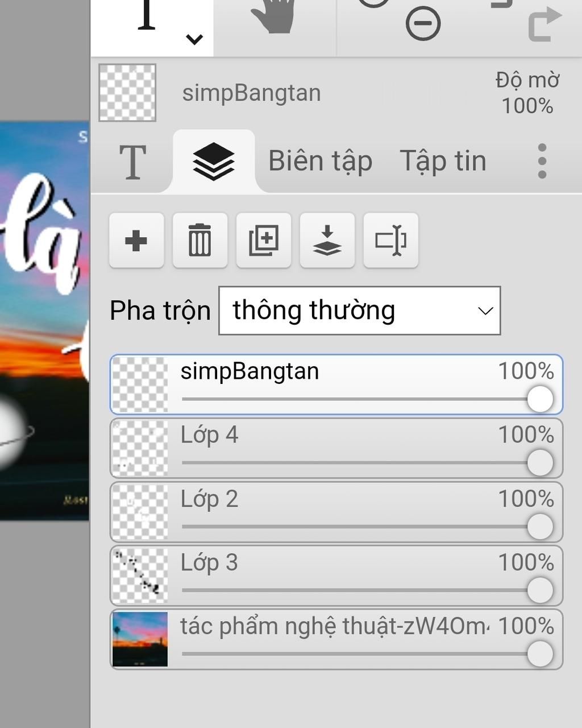Open the Biên tập menu
The height and width of the screenshot is (728, 582).
320,161
